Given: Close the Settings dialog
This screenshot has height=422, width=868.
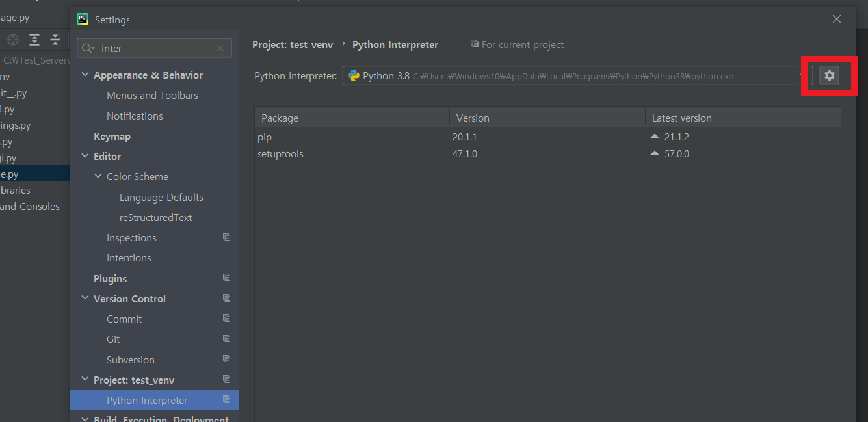Looking at the screenshot, I should 837,19.
